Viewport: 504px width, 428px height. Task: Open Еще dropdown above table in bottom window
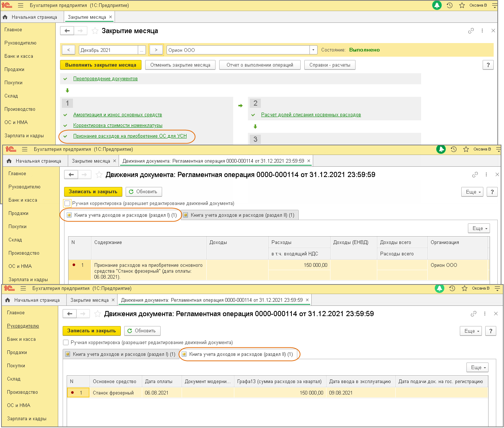click(x=477, y=367)
